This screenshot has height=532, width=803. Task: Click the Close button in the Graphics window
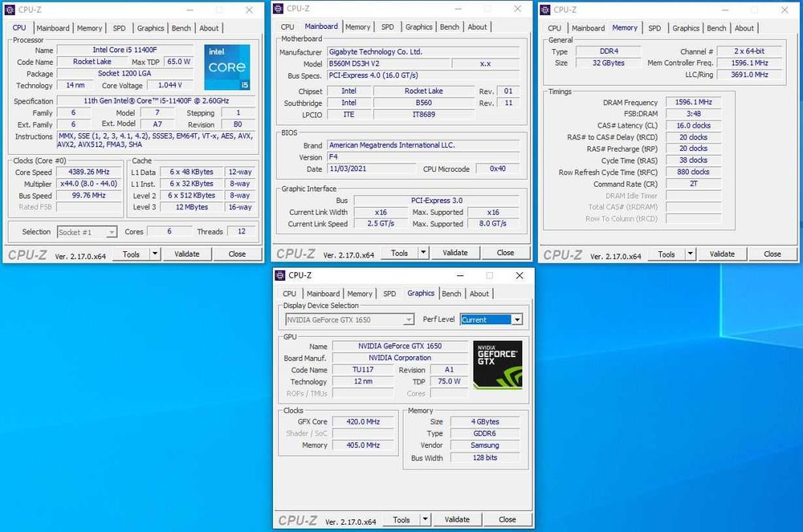(x=507, y=519)
